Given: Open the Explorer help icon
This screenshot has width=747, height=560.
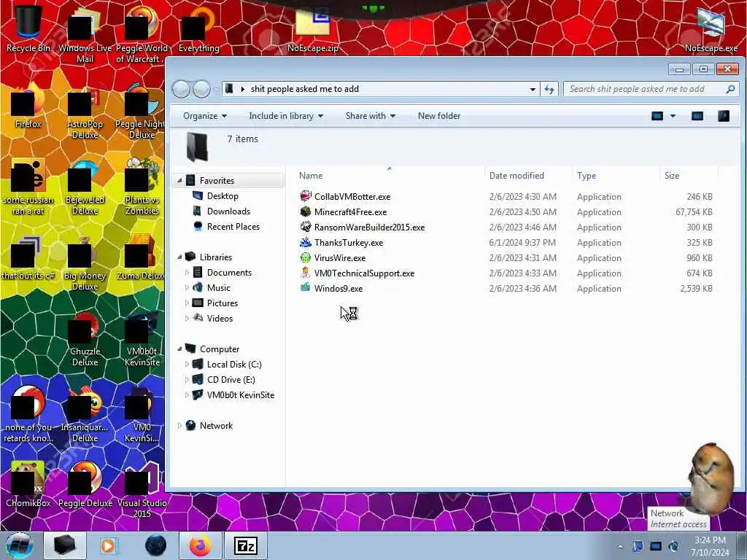Looking at the screenshot, I should point(723,116).
